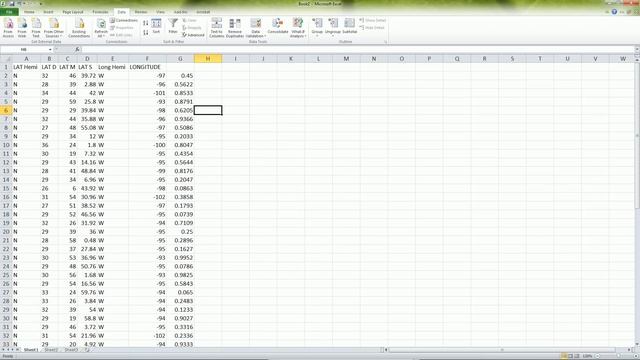Adjust the zoom slider
The height and width of the screenshot is (360, 640).
point(618,356)
